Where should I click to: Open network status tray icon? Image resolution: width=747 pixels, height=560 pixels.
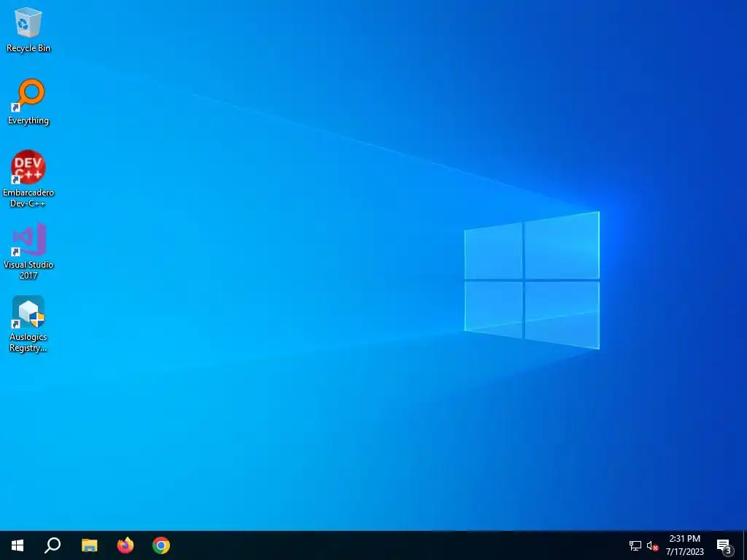tap(635, 545)
